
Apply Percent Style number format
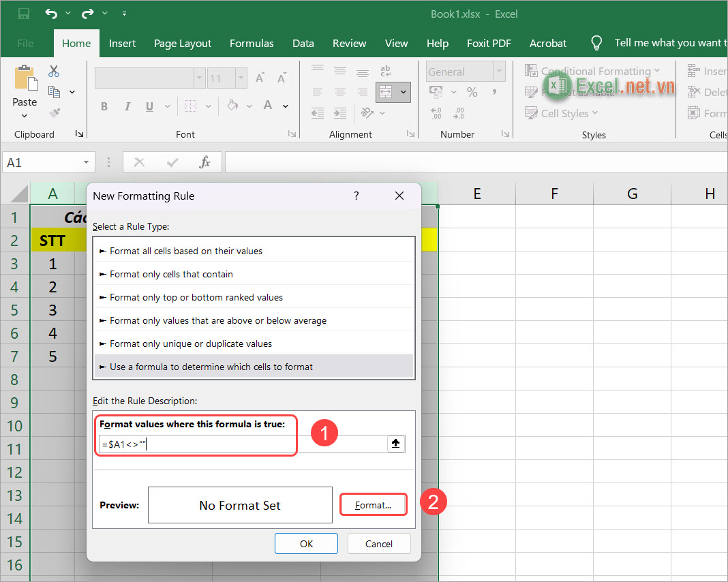click(472, 92)
